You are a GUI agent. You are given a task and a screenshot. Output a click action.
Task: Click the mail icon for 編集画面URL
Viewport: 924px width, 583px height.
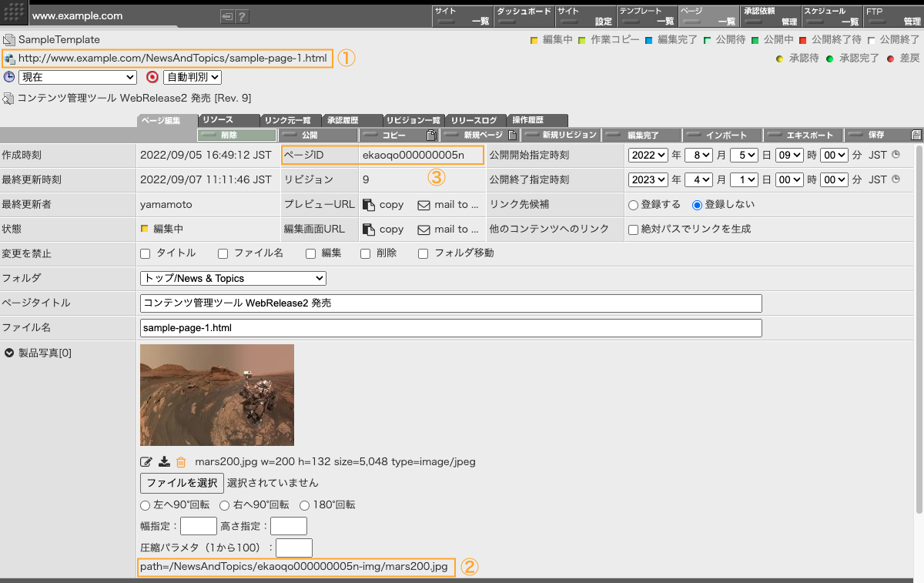[423, 230]
